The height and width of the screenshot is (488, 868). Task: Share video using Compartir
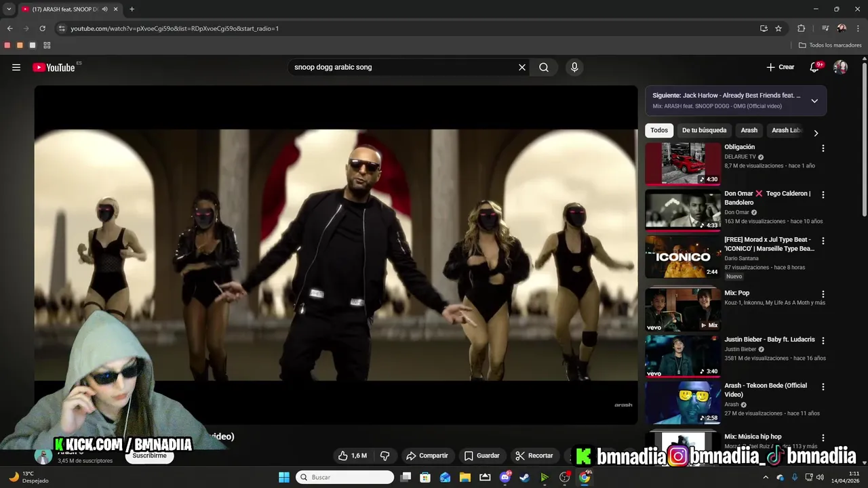point(427,455)
